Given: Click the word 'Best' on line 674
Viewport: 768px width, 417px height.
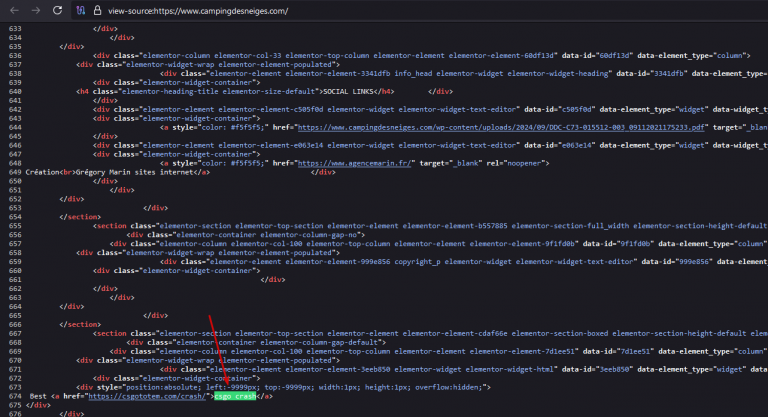Looking at the screenshot, I should [38, 396].
